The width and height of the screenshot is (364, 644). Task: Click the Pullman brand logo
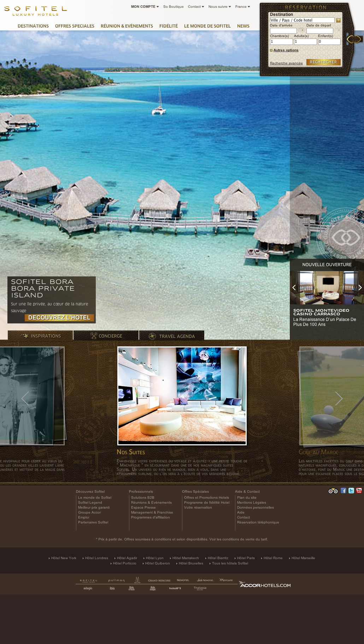point(116,580)
